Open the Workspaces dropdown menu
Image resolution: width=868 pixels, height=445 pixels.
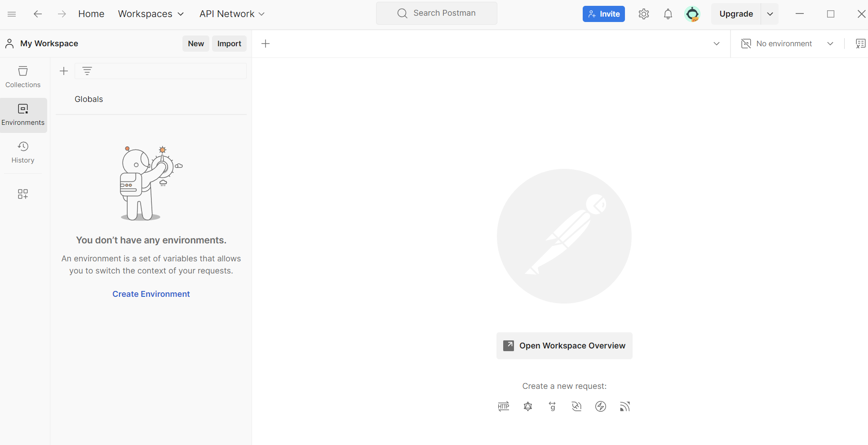(151, 14)
